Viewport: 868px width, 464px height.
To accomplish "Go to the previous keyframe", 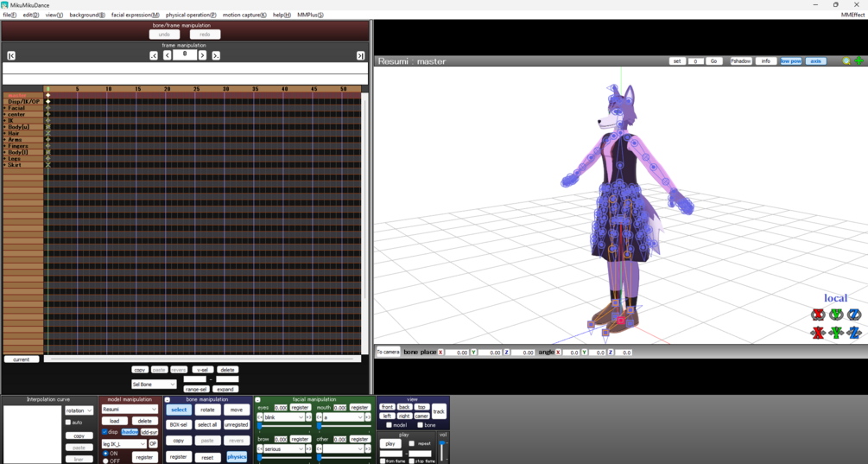I will pyautogui.click(x=154, y=55).
